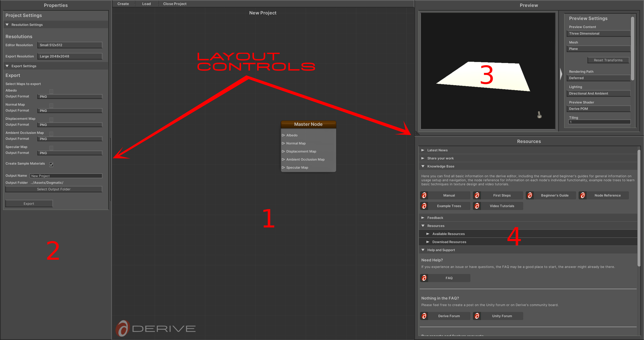The image size is (644, 340).
Task: Click the Albedo input socket on Master Node
Action: (x=283, y=135)
